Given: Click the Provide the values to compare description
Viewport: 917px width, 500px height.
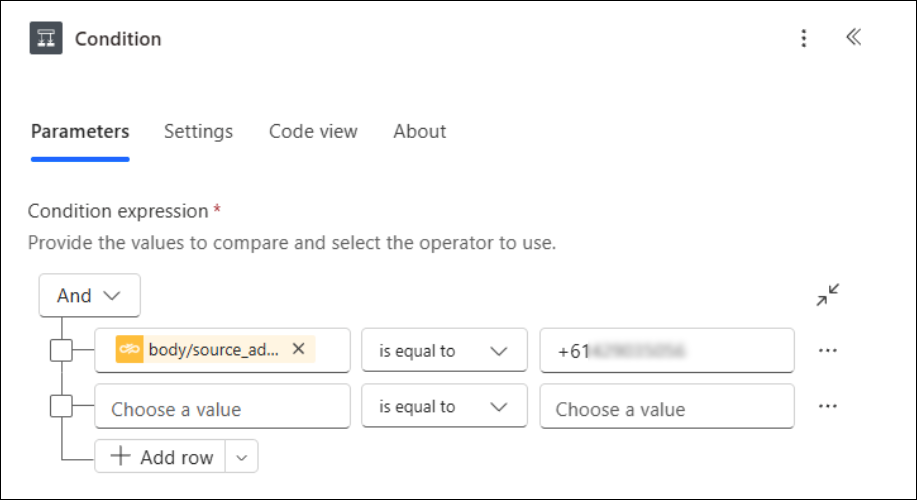Looking at the screenshot, I should 292,243.
